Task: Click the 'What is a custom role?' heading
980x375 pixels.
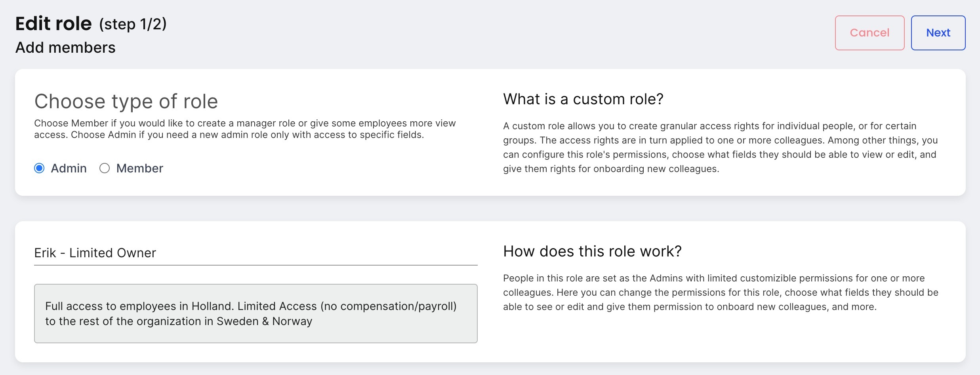Action: (583, 99)
